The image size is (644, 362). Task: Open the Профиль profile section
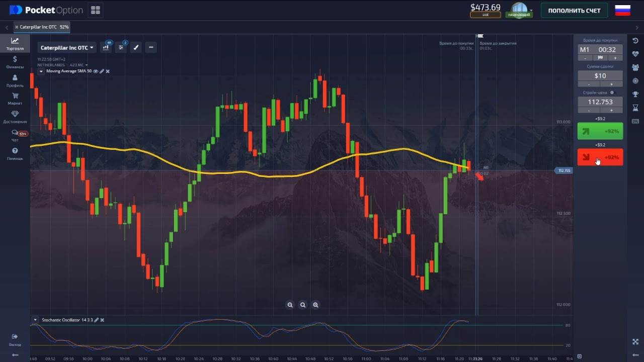click(15, 80)
